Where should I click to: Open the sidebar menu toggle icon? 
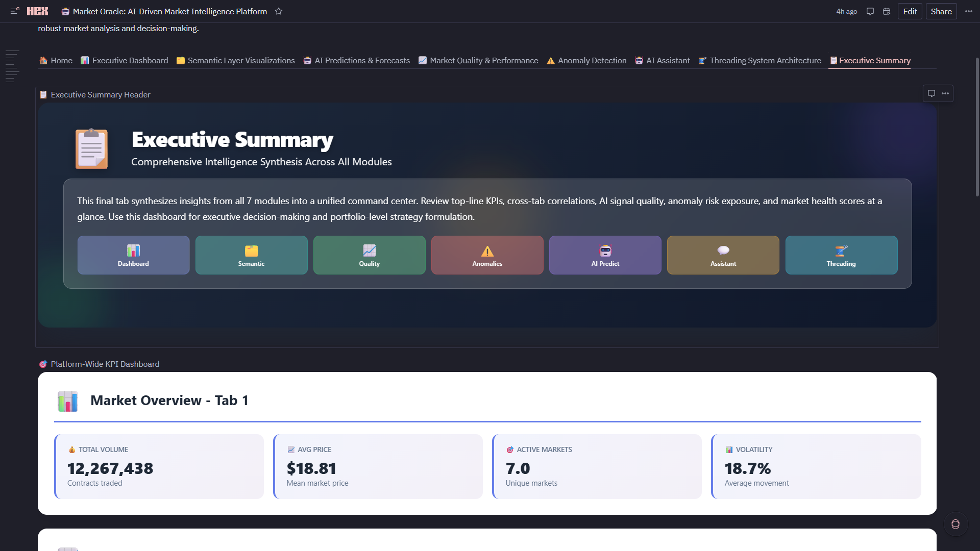click(x=15, y=11)
